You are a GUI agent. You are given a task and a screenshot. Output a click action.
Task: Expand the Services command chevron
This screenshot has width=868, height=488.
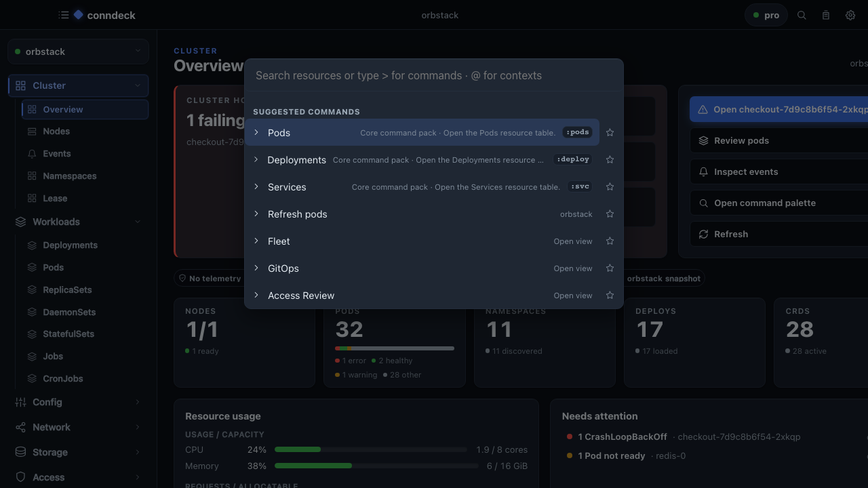pos(256,186)
